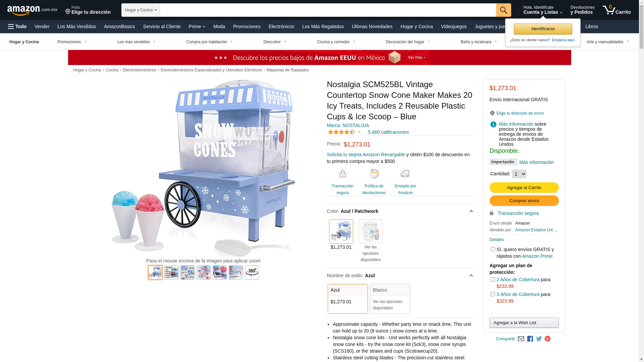This screenshot has height=362, width=644.
Task: Check the 2-year coverage plan box
Action: (x=493, y=280)
